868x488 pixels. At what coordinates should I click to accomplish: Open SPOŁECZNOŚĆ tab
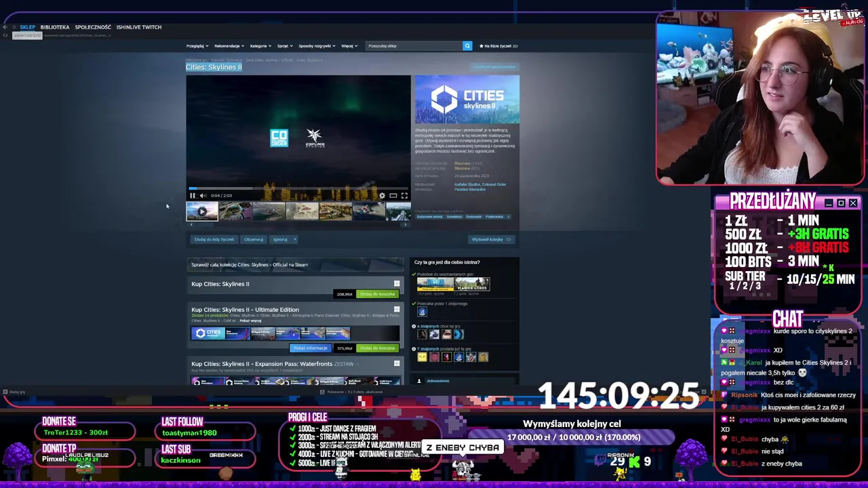tap(93, 27)
